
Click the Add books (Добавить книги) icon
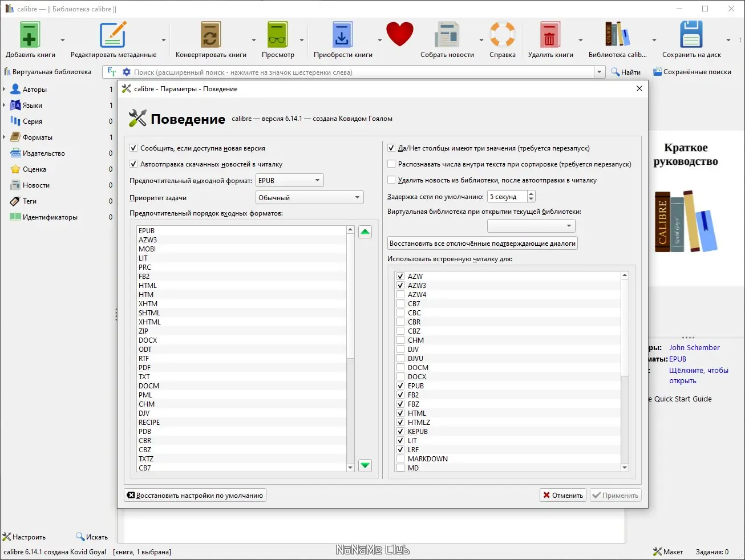30,35
